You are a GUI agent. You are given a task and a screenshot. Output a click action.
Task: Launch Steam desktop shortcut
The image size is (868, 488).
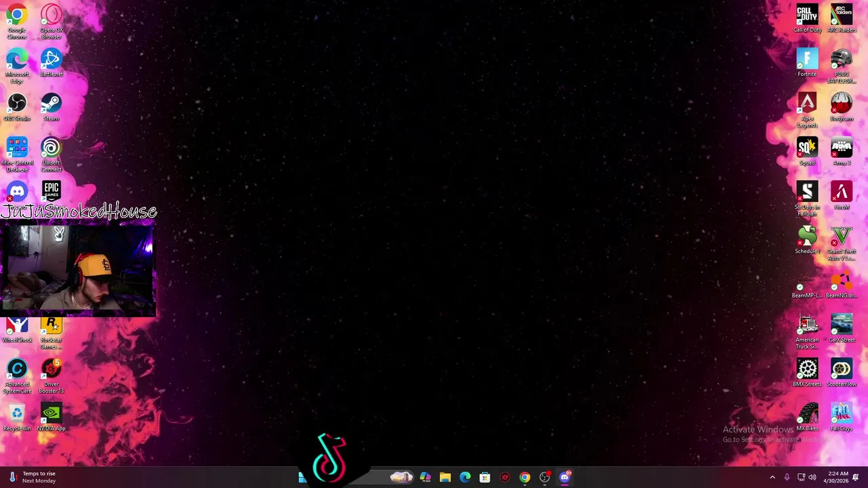pos(52,107)
